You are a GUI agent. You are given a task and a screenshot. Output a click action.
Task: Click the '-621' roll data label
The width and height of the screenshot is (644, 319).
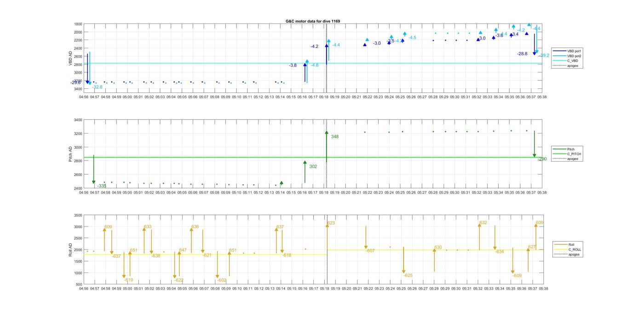pyautogui.click(x=207, y=255)
